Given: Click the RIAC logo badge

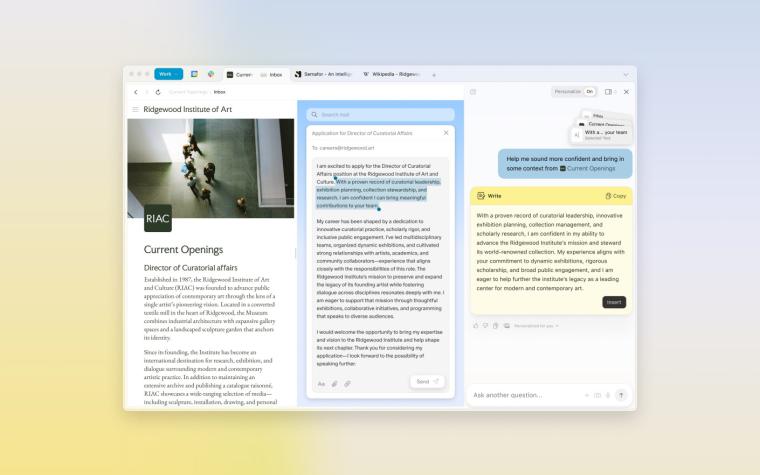Looking at the screenshot, I should (158, 218).
